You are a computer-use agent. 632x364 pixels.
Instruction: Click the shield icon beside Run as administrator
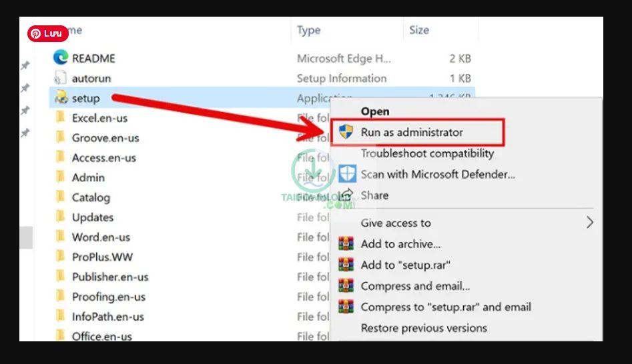pos(346,132)
